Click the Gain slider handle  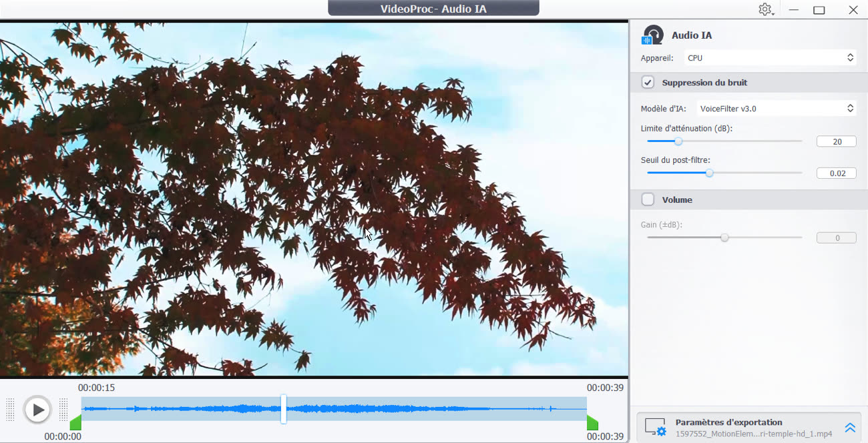(724, 238)
